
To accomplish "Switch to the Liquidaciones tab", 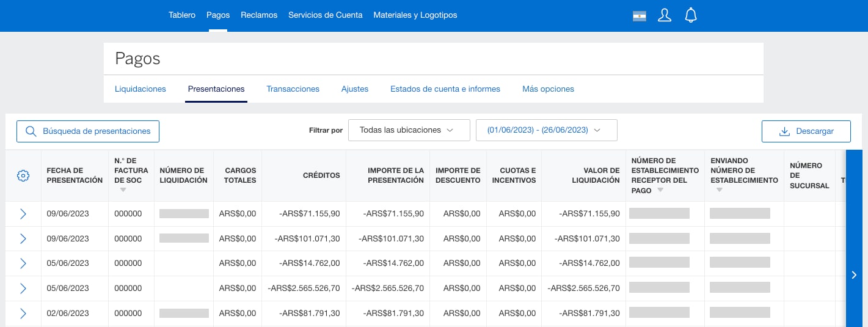I will (140, 89).
